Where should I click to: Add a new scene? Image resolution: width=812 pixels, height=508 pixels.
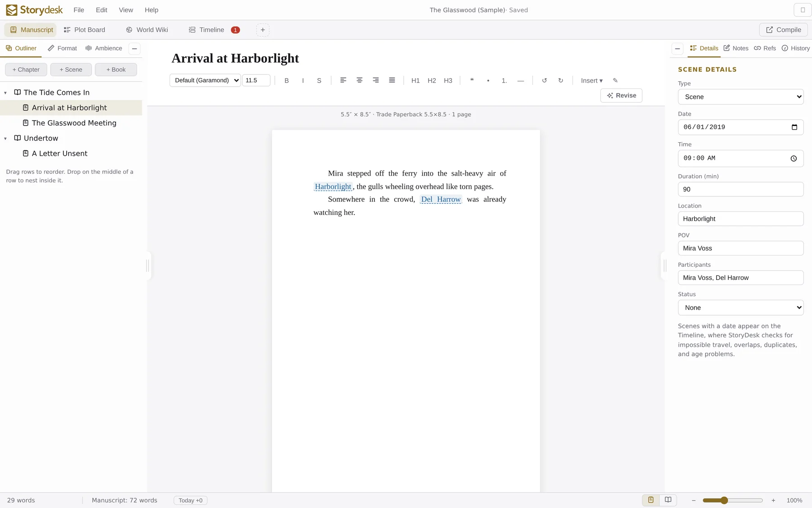(x=71, y=70)
